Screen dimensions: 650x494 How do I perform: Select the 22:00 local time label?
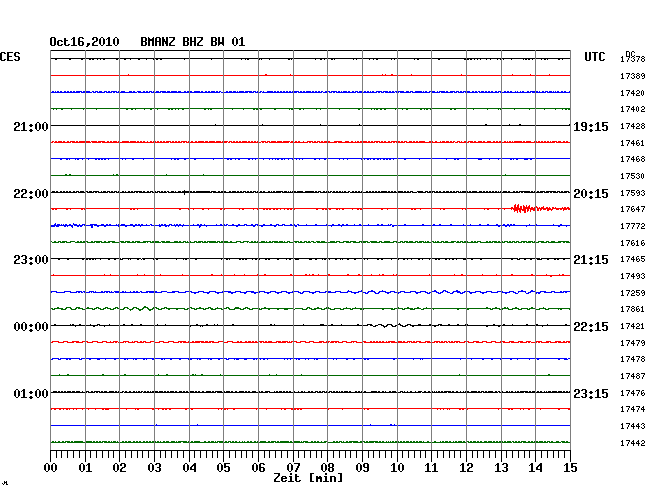31,194
